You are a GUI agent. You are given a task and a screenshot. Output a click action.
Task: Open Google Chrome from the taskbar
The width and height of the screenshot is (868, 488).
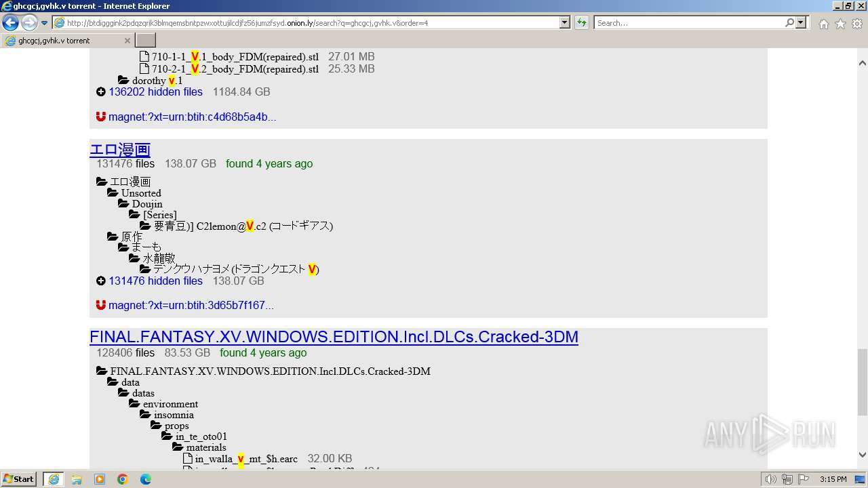123,479
